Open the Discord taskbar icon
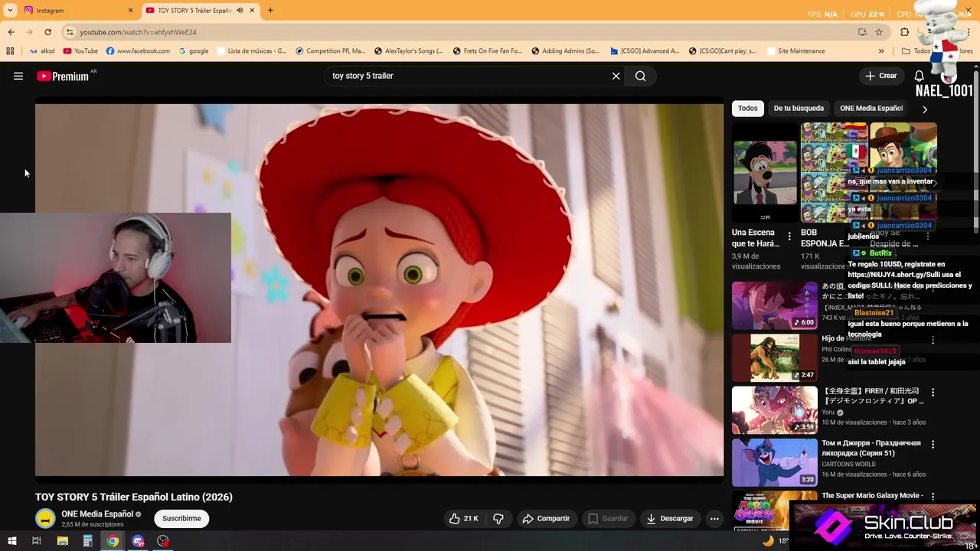Image resolution: width=980 pixels, height=551 pixels. coord(138,540)
